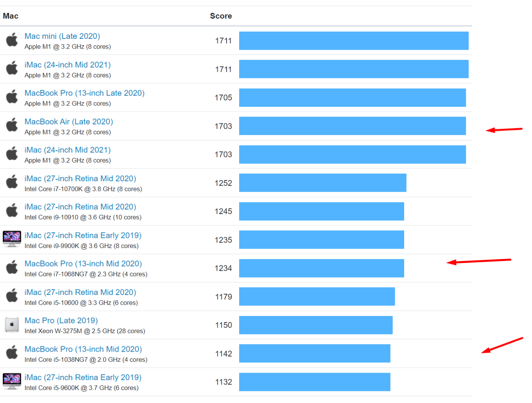Select the 1252 score value
Viewport: 532px width, 403px height.
point(223,183)
